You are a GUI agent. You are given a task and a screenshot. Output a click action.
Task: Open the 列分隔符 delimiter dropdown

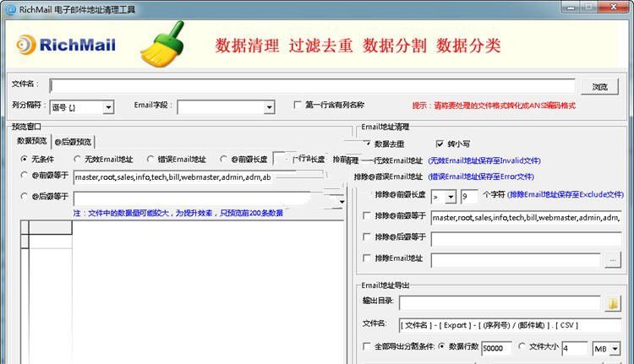108,107
